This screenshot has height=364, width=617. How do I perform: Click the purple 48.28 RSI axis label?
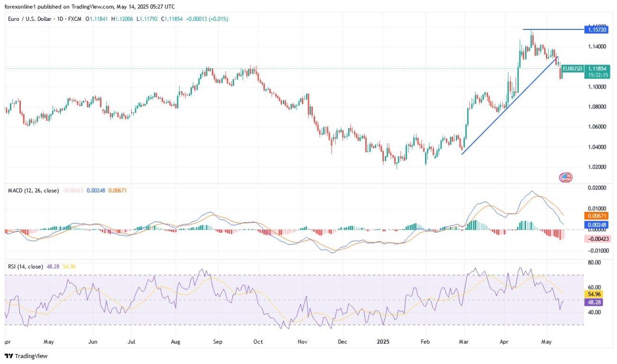pyautogui.click(x=595, y=302)
